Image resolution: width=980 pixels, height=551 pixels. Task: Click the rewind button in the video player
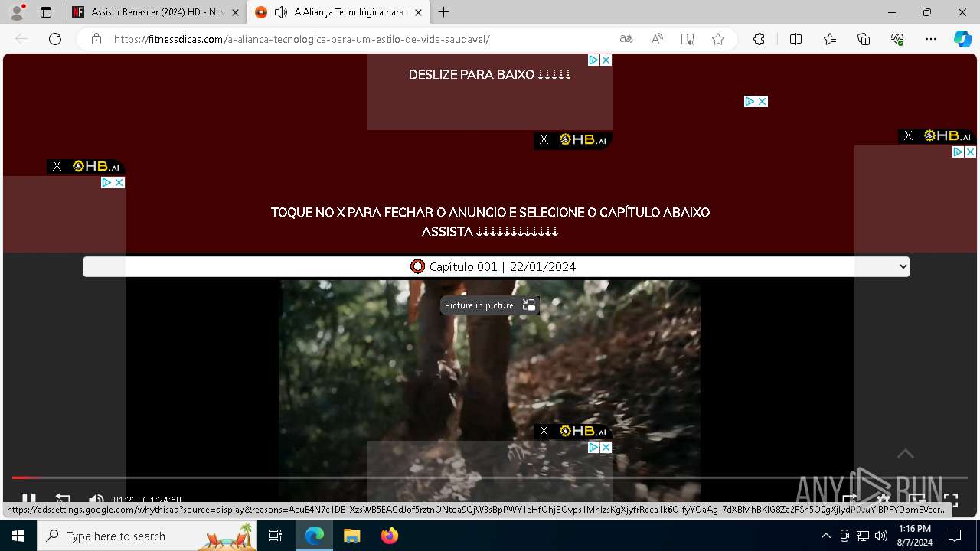(x=63, y=500)
